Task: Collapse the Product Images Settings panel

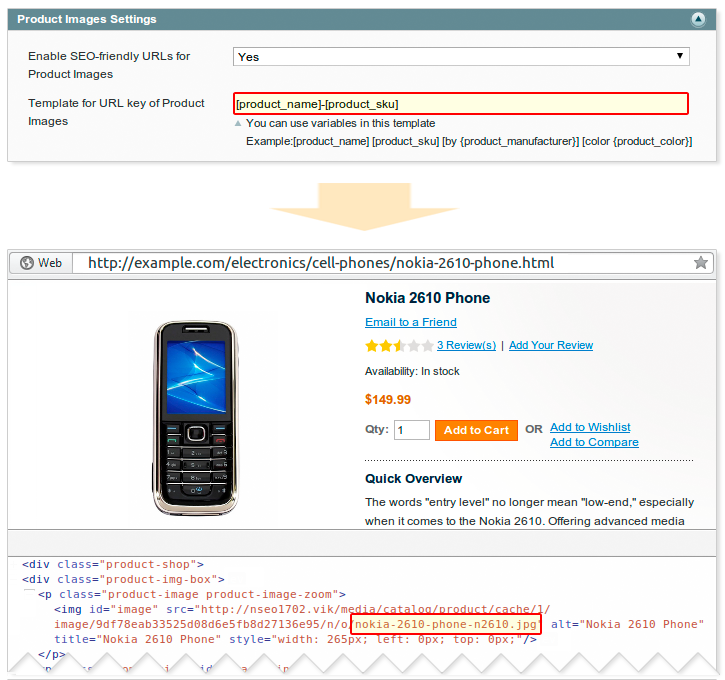Action: click(696, 19)
